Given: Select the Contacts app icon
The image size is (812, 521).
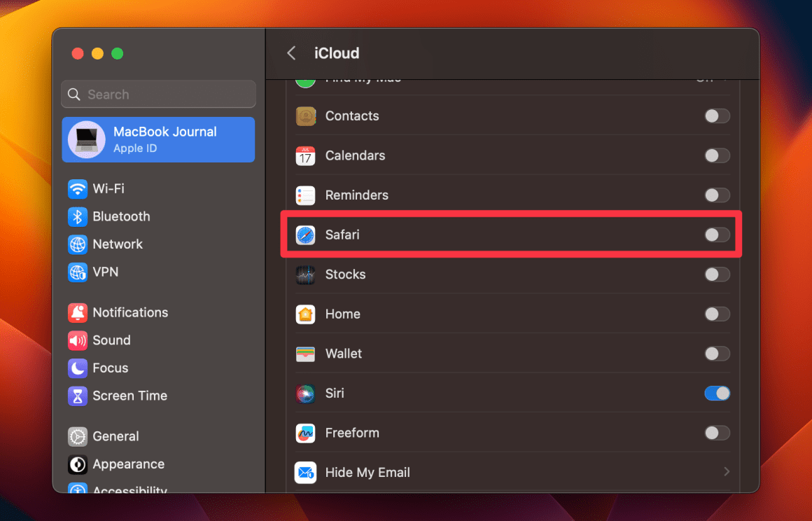Looking at the screenshot, I should coord(305,116).
